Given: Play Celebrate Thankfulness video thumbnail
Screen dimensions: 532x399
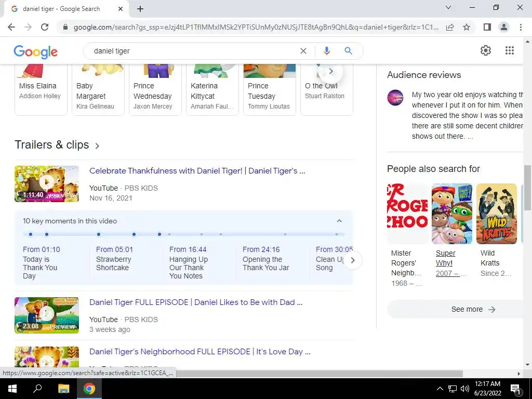Looking at the screenshot, I should pos(47,183).
